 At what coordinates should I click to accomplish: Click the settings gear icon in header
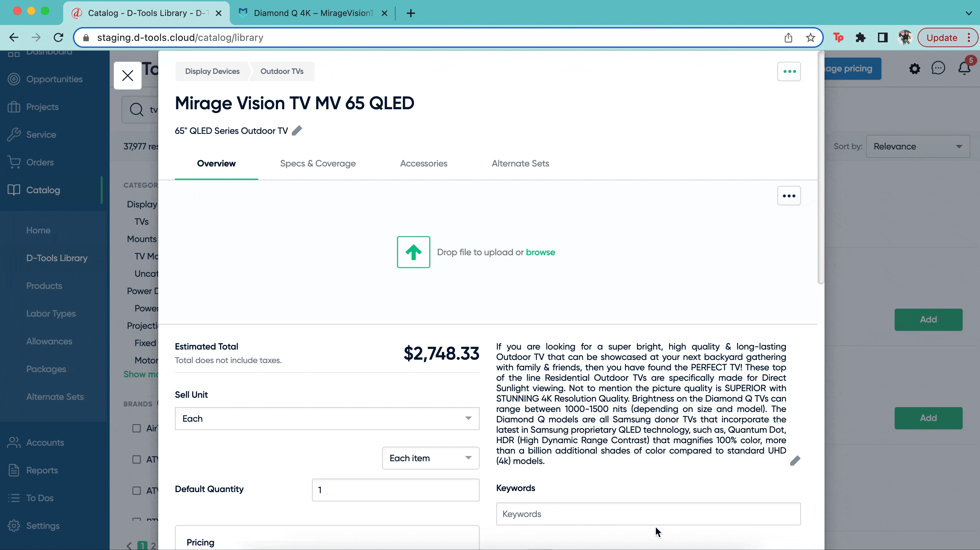click(914, 68)
